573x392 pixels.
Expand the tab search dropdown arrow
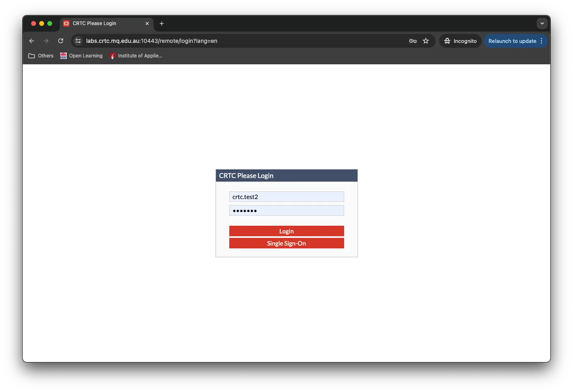(542, 23)
